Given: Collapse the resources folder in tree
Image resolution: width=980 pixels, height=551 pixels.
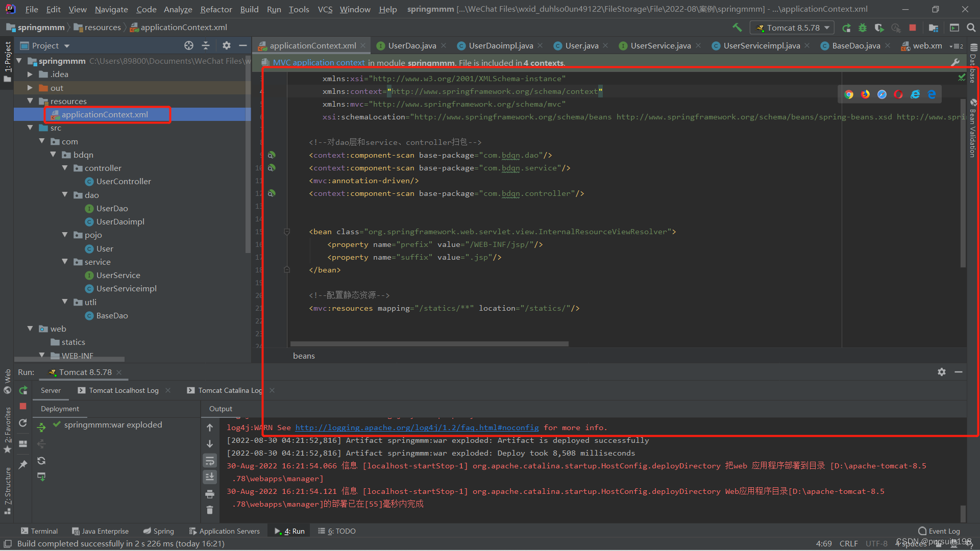Looking at the screenshot, I should (x=30, y=101).
